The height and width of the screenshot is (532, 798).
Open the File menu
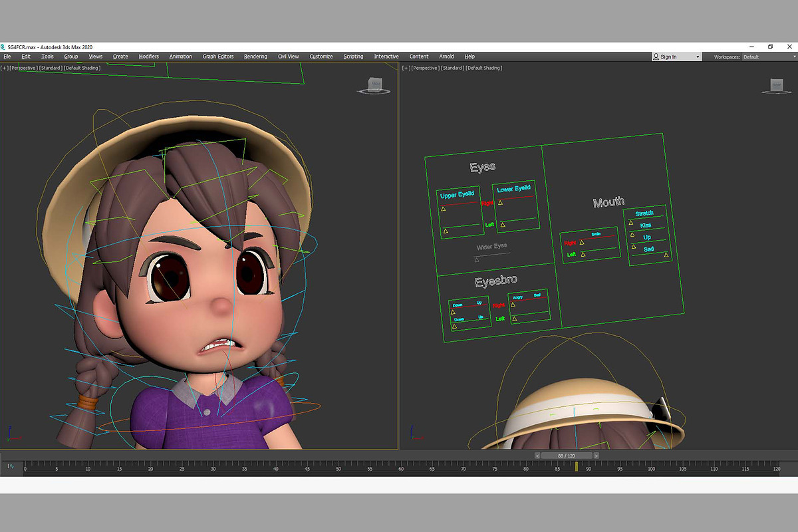click(x=7, y=57)
